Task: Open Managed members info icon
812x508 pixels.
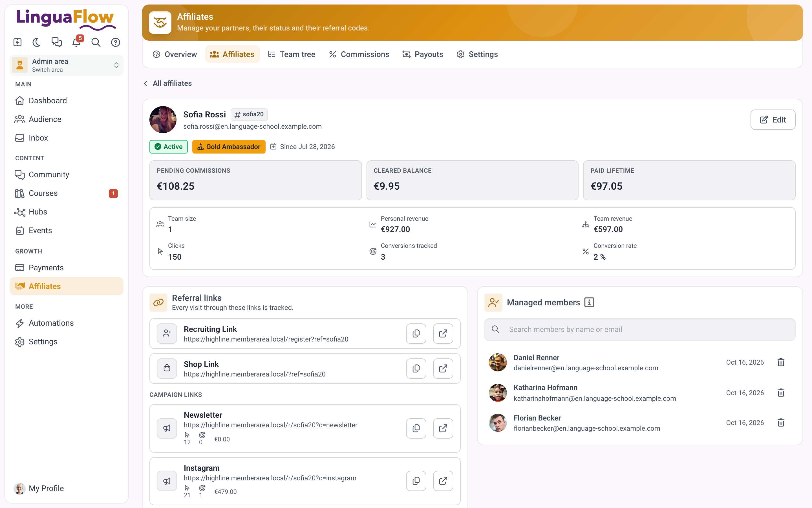Action: click(x=589, y=302)
